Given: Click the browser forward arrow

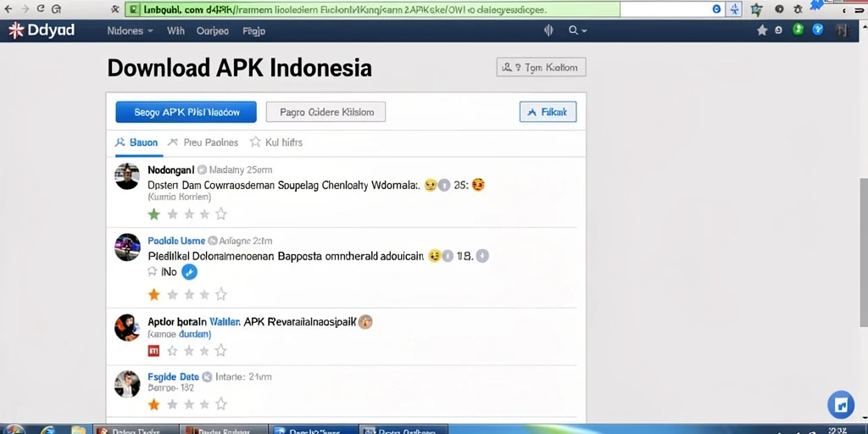Looking at the screenshot, I should coord(25,8).
